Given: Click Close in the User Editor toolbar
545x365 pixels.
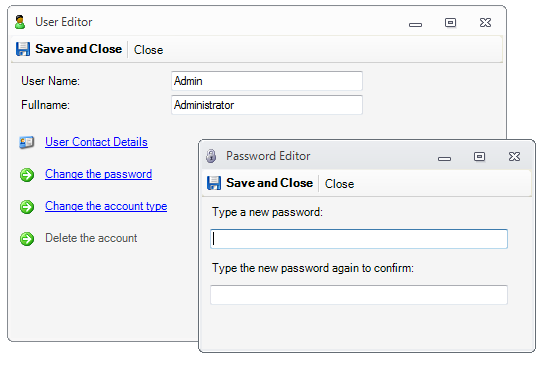Looking at the screenshot, I should tap(148, 50).
